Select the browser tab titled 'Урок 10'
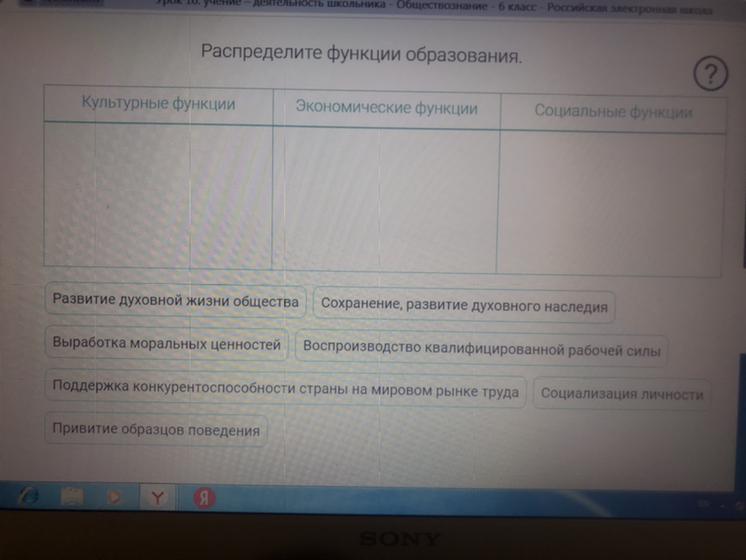 coord(434,7)
